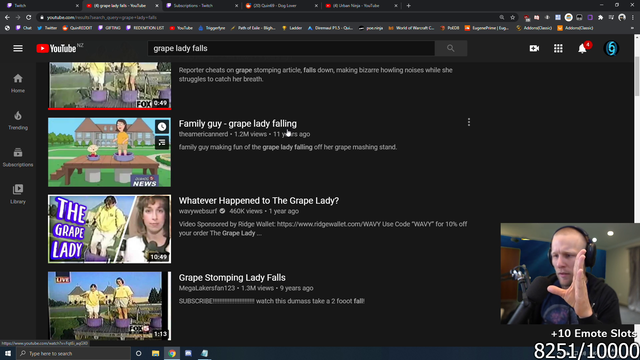The image size is (640, 360).
Task: Show more bookmarks overflow chevron
Action: coord(632,28)
